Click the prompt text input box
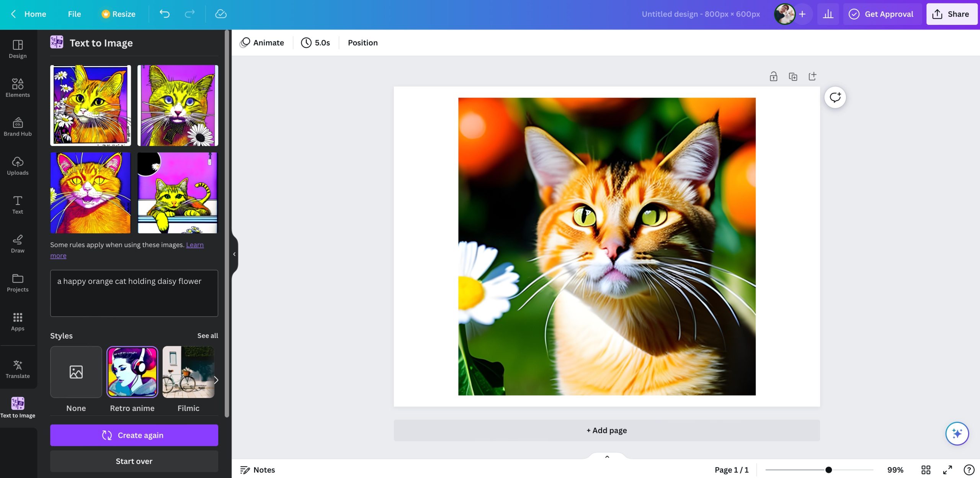The image size is (980, 478). point(134,293)
